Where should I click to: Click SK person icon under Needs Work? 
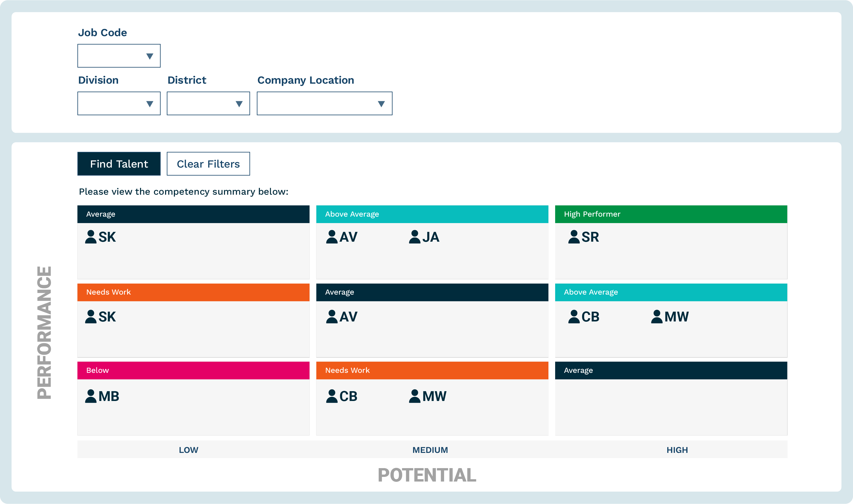pos(91,317)
